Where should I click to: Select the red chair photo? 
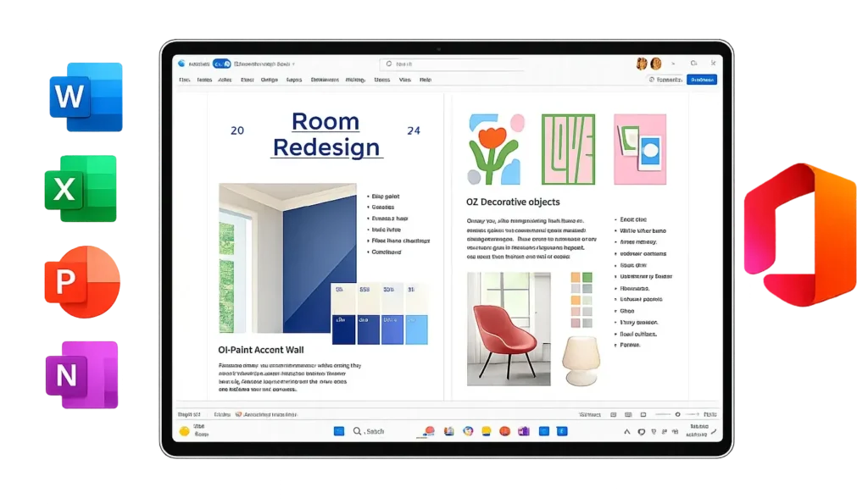pos(509,329)
